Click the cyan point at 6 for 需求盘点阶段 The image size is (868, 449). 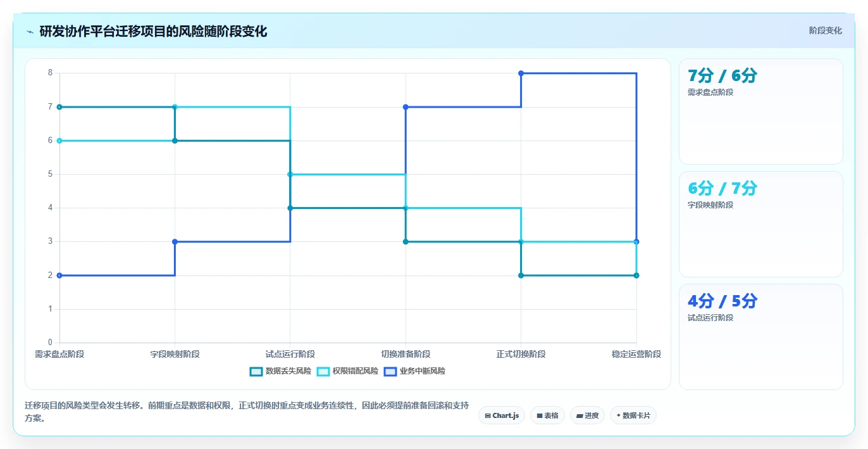point(59,141)
